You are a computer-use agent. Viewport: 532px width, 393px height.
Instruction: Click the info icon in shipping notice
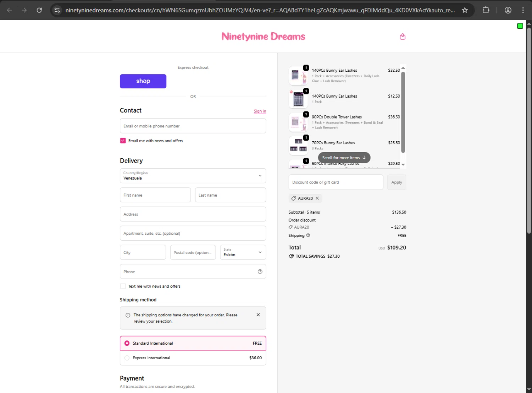point(128,315)
